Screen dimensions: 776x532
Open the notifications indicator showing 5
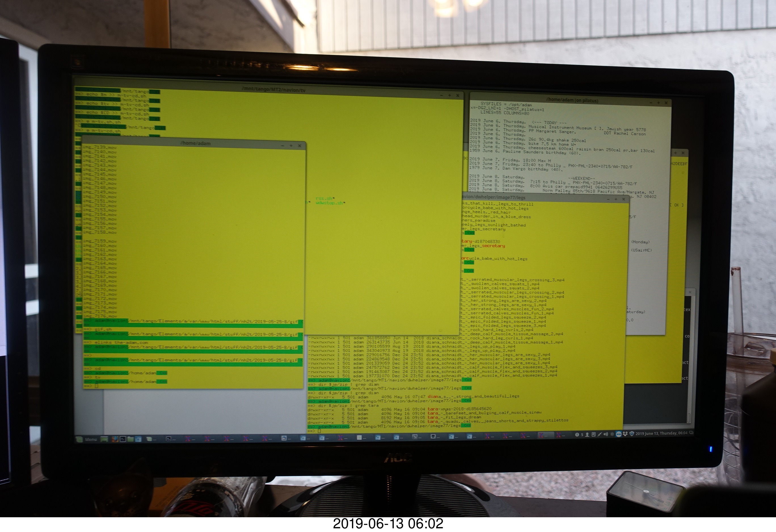click(579, 435)
